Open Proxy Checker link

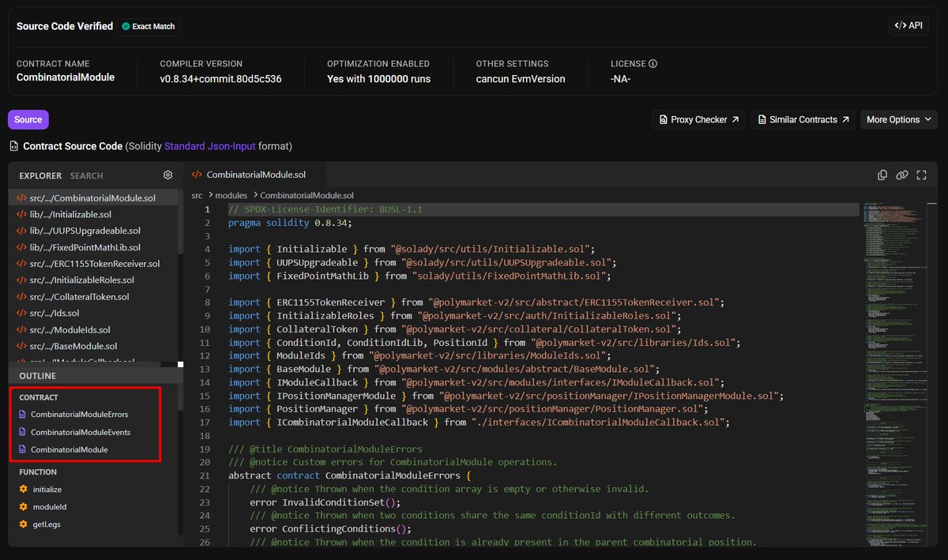pos(698,119)
